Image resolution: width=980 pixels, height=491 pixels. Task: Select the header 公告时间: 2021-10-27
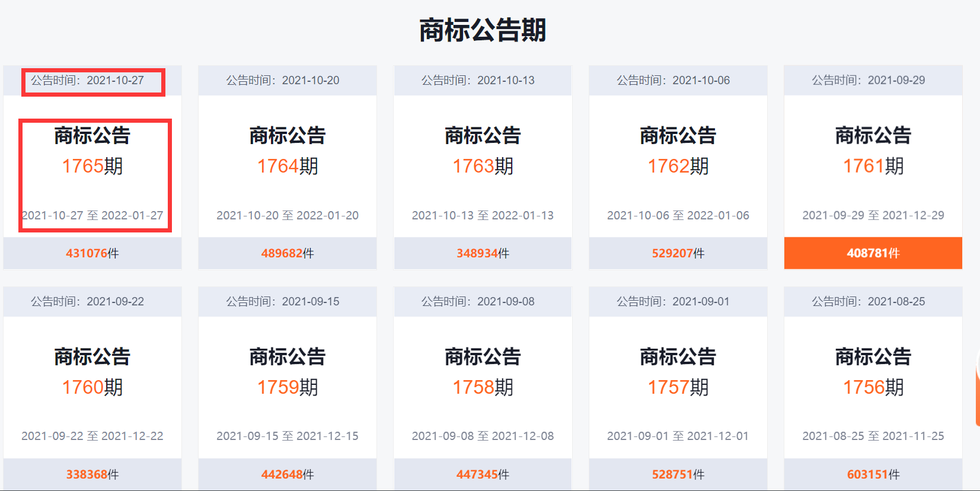pyautogui.click(x=92, y=81)
